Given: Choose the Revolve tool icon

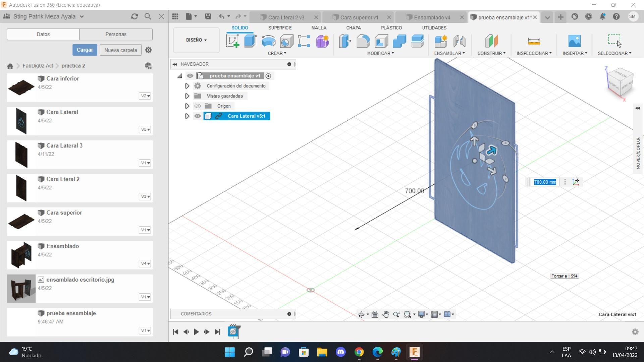Looking at the screenshot, I should click(x=268, y=41).
